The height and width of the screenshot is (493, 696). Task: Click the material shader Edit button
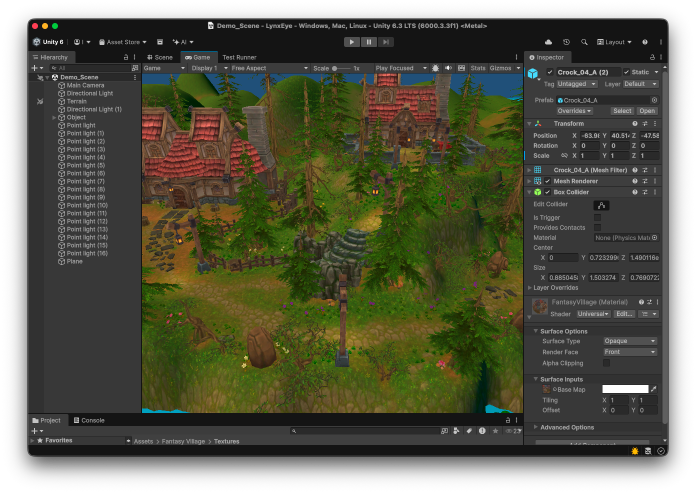click(x=624, y=314)
